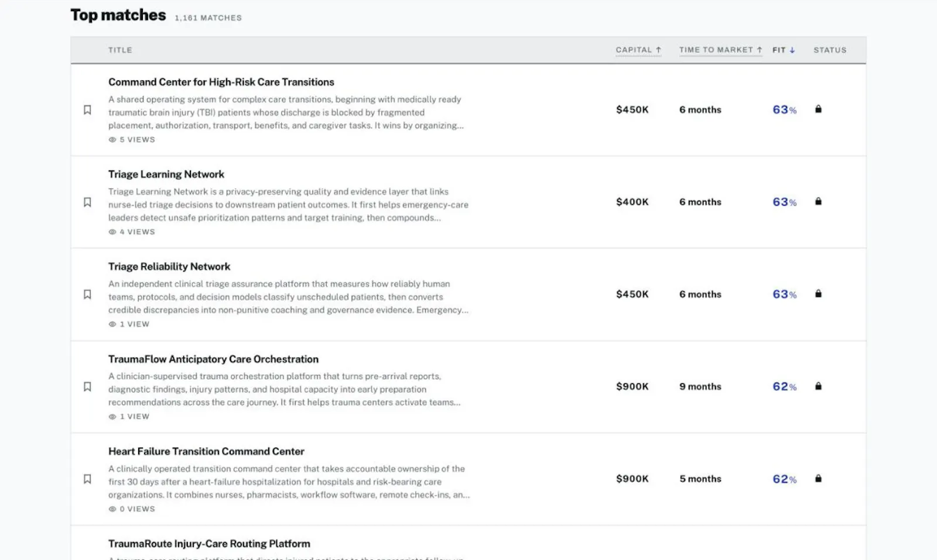Sort matches by Fit column
The width and height of the screenshot is (937, 560).
784,50
